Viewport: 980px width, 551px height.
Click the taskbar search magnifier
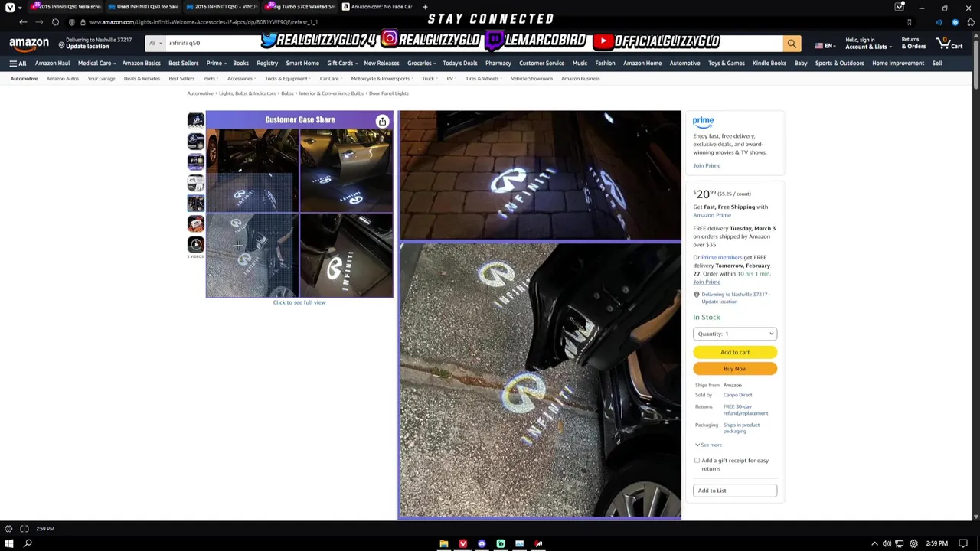(x=28, y=543)
